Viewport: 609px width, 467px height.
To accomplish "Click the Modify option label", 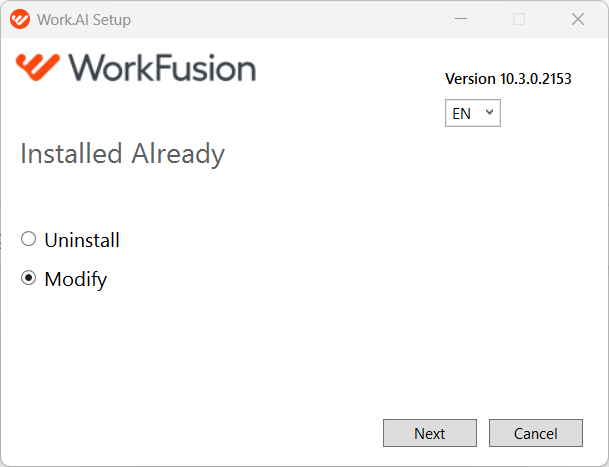I will [76, 279].
